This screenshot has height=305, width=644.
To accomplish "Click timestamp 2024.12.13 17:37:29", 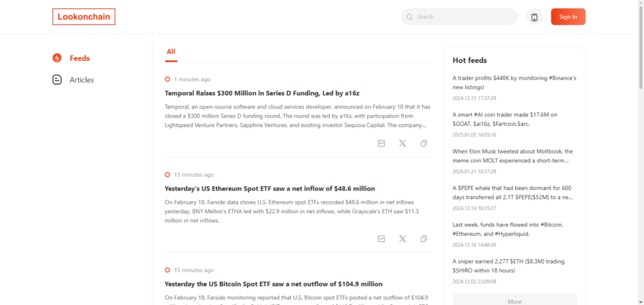I will click(x=474, y=98).
